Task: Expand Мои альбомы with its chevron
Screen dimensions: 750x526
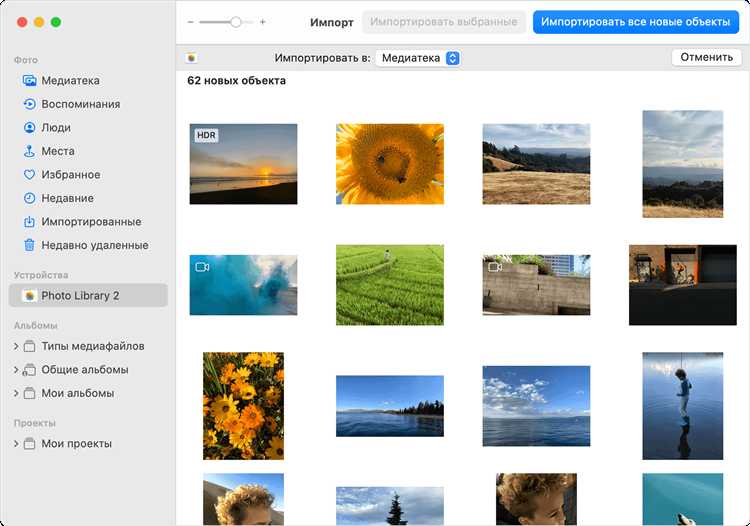Action: click(16, 393)
